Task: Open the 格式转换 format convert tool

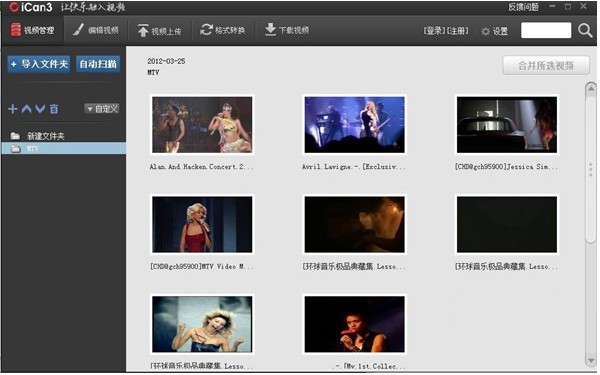Action: pyautogui.click(x=222, y=30)
